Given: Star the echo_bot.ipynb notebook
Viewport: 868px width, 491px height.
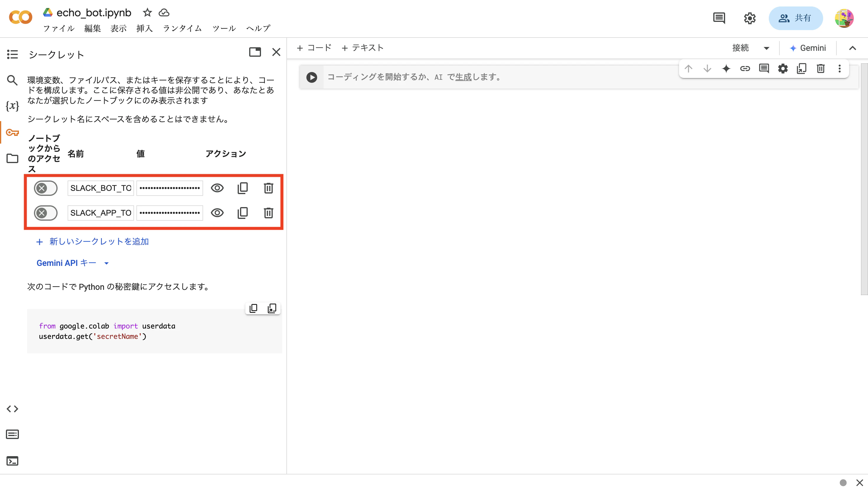Looking at the screenshot, I should pyautogui.click(x=147, y=12).
